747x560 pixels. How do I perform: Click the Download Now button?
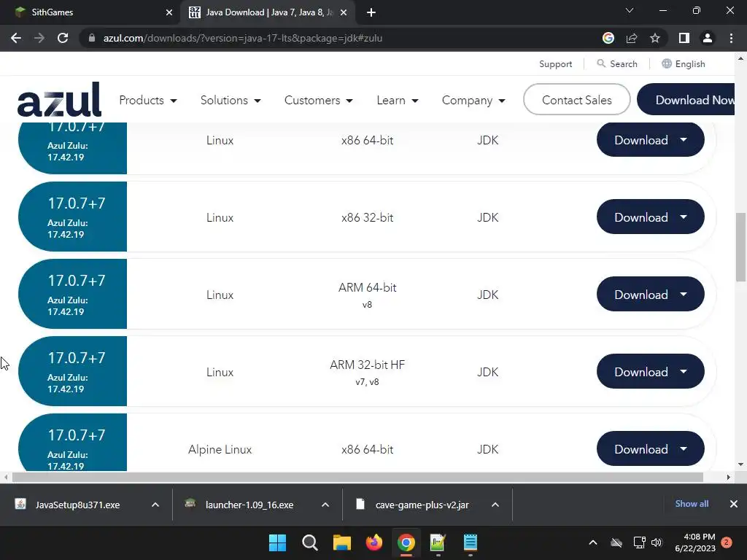[x=686, y=99]
